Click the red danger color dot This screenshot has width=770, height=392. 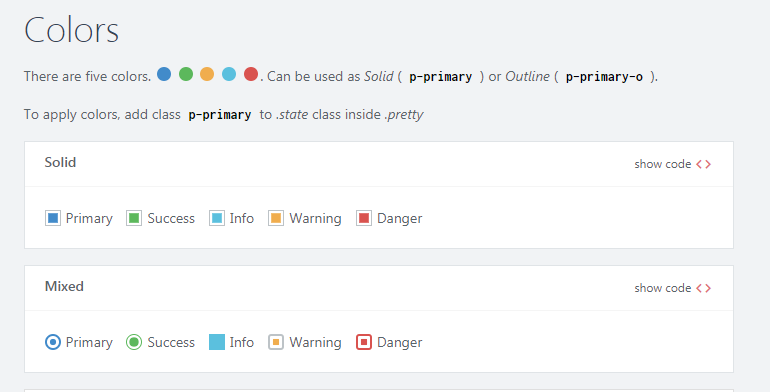pyautogui.click(x=251, y=74)
